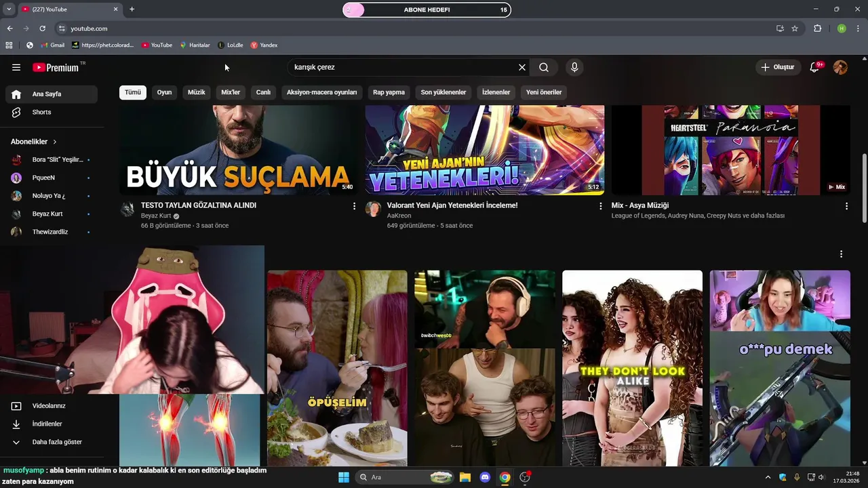Viewport: 868px width, 488px height.
Task: Open the PqueeN subscription channel
Action: click(52, 178)
